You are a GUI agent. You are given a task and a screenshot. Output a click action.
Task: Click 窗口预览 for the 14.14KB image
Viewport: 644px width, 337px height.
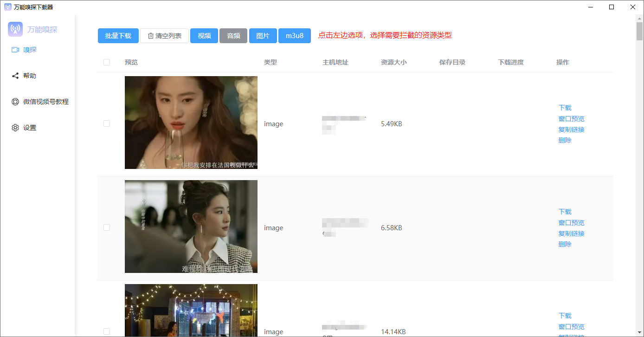click(x=572, y=327)
